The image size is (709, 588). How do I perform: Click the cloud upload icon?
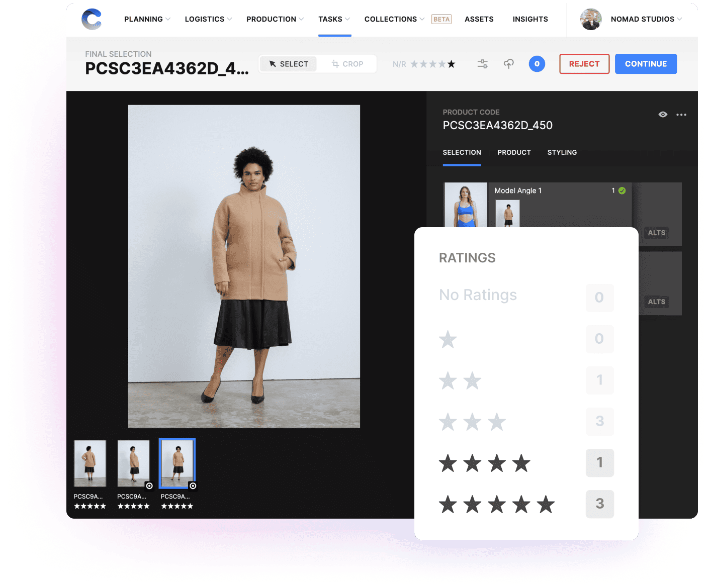(509, 64)
